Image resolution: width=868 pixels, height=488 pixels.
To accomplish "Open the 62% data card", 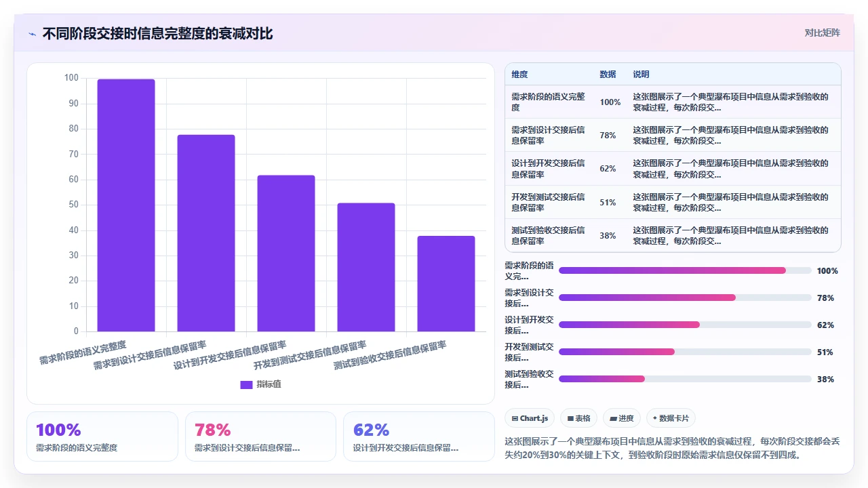I will pyautogui.click(x=419, y=436).
